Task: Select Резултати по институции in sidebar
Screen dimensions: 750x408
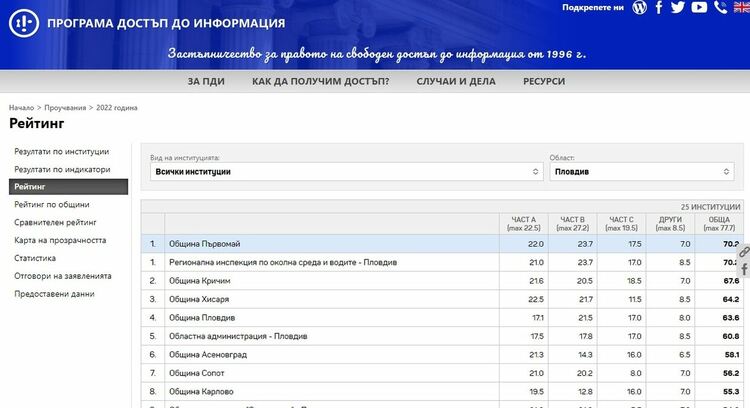Action: (x=62, y=152)
